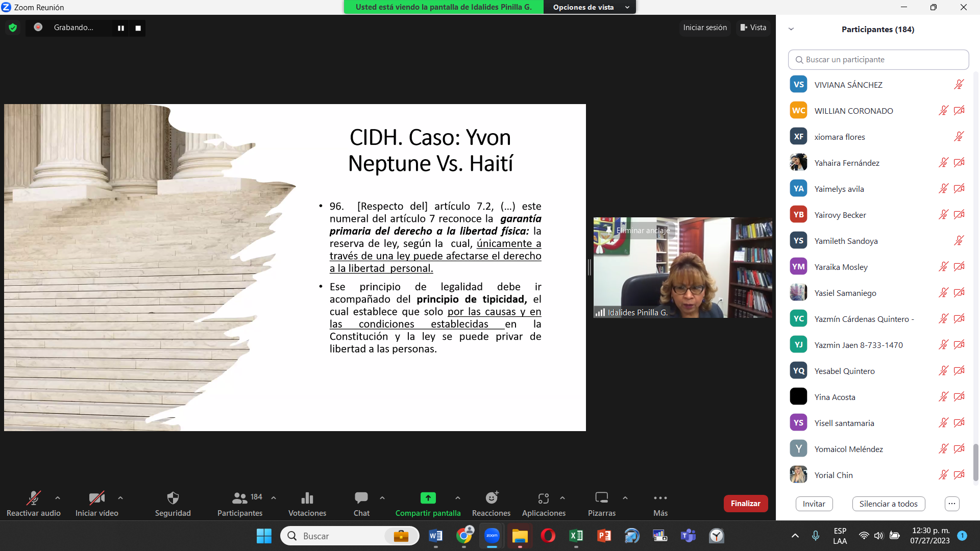
Task: Open Excel from the taskbar
Action: click(x=576, y=536)
